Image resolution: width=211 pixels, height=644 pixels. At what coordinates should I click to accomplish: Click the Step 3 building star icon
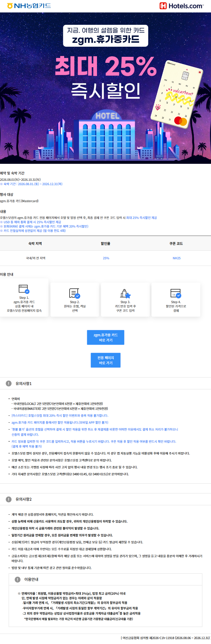pos(126,293)
